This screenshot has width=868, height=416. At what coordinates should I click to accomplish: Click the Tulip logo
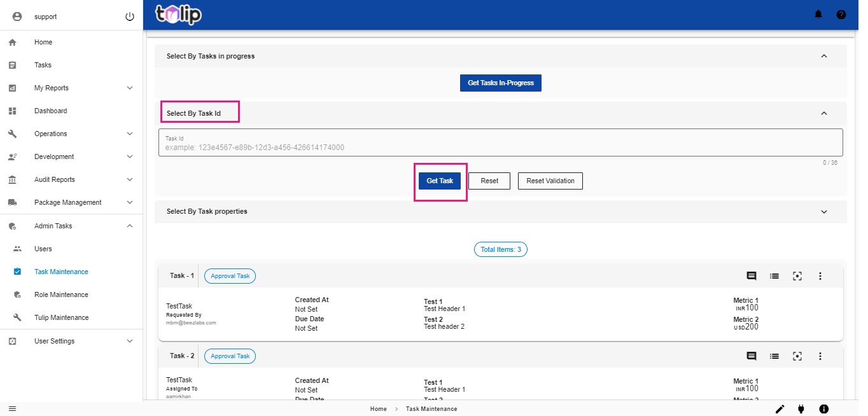coord(179,14)
